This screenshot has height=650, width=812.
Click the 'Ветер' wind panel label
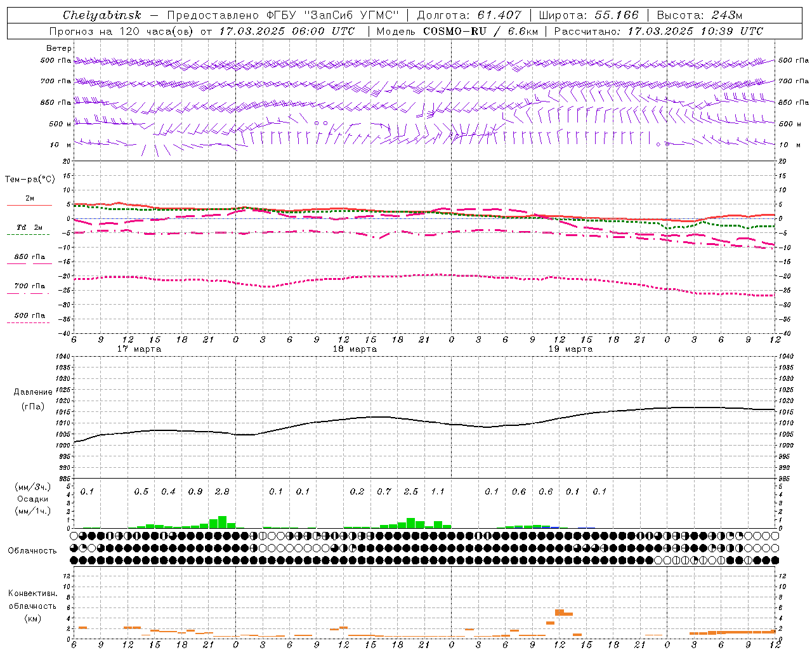59,48
